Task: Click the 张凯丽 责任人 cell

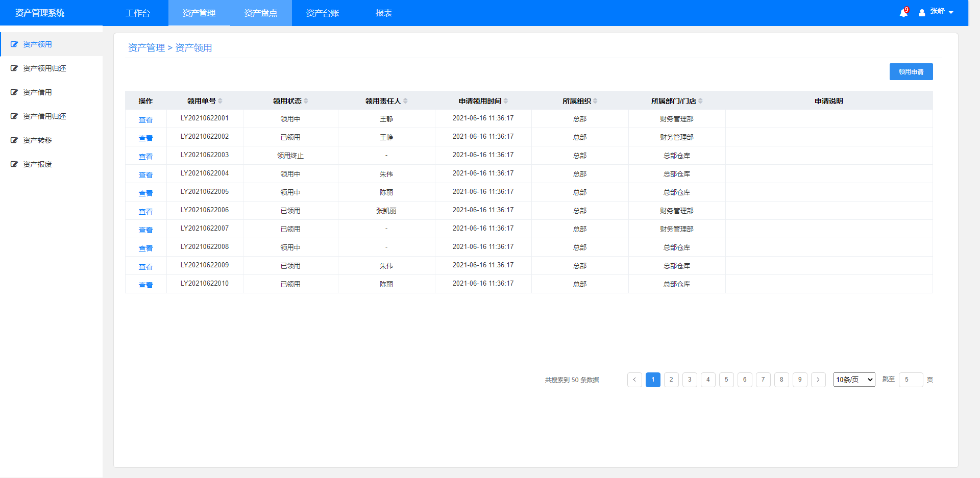Action: 386,211
